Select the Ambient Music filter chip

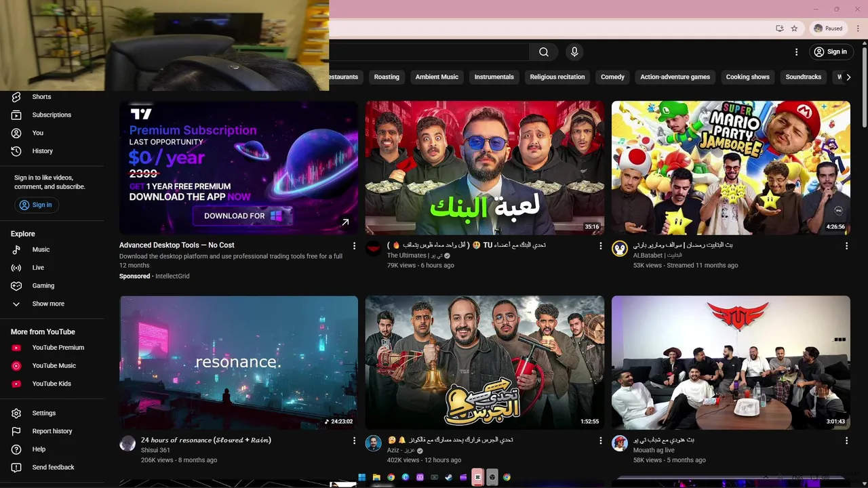coord(437,77)
